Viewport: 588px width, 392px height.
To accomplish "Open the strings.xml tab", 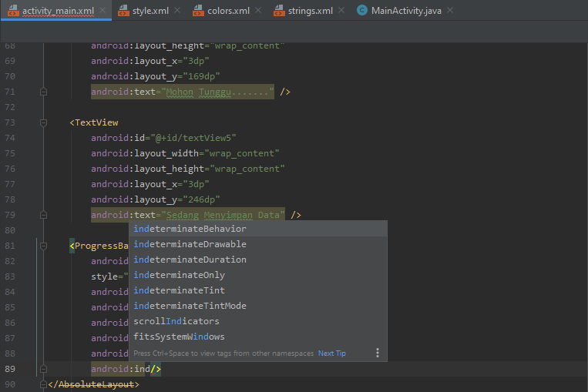I will [310, 11].
